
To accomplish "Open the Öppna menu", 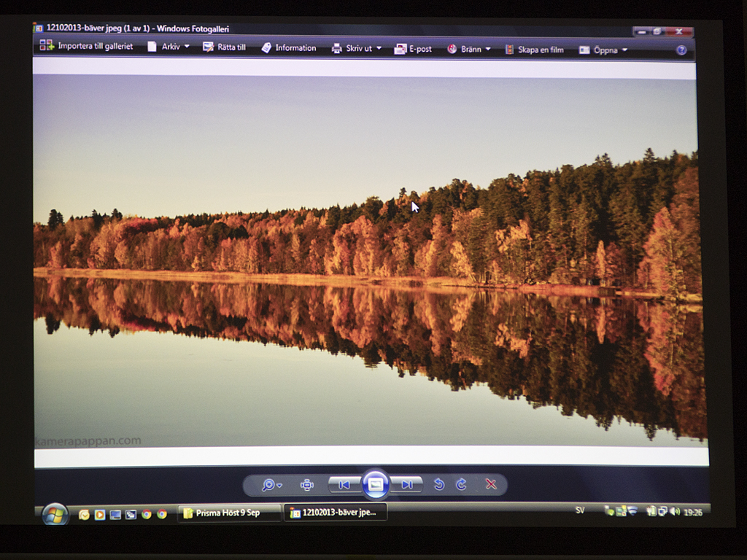I will click(x=603, y=50).
